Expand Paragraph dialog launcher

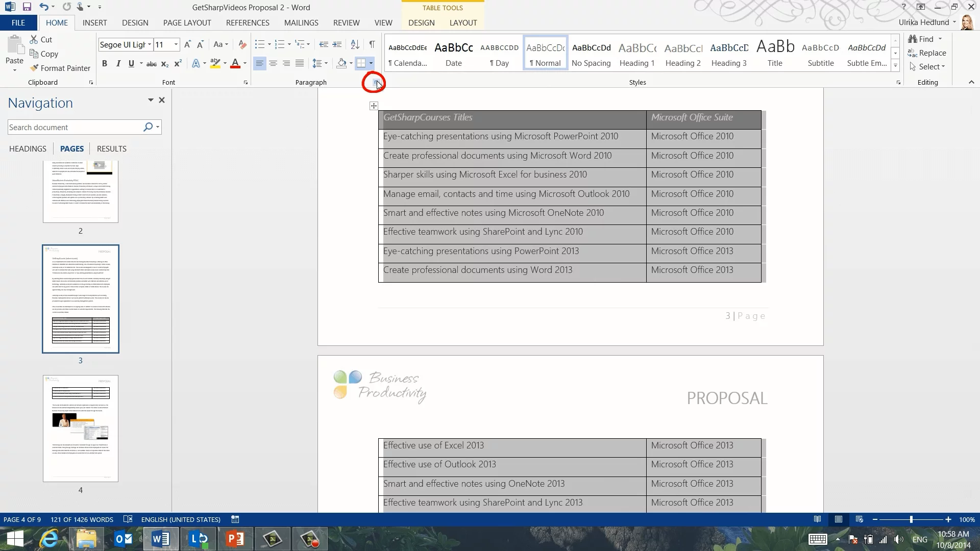[376, 82]
